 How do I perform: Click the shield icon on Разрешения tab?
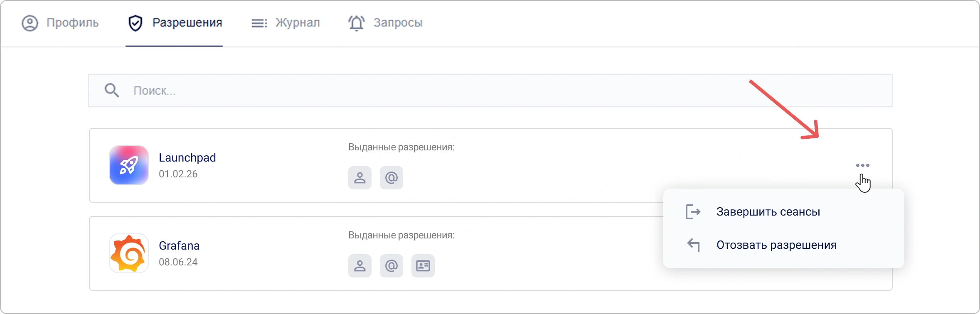click(x=135, y=22)
